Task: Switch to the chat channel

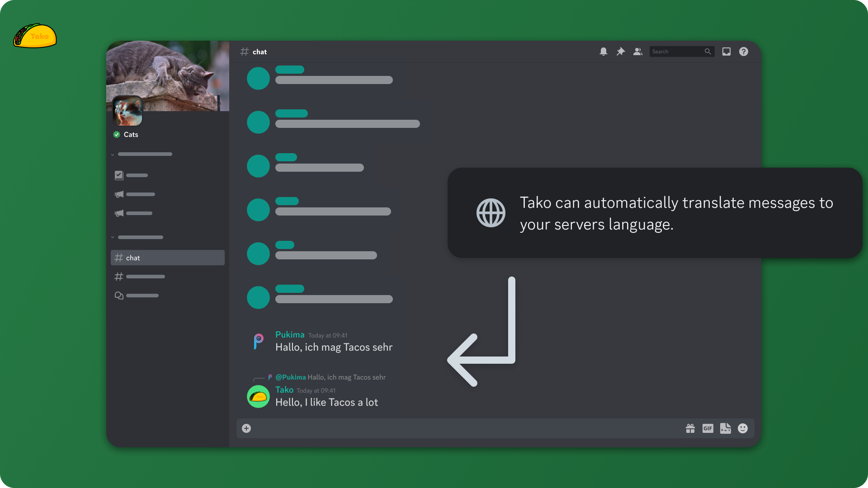Action: point(132,258)
